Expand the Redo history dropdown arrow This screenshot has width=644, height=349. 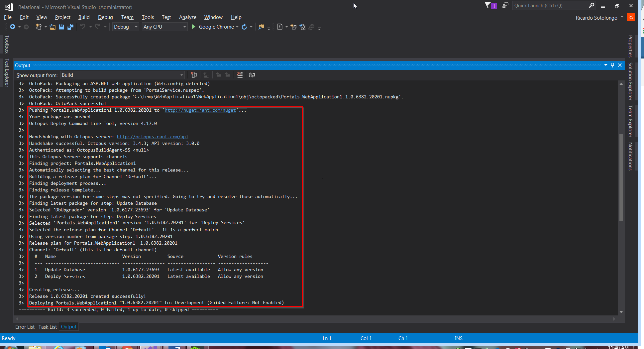(105, 27)
